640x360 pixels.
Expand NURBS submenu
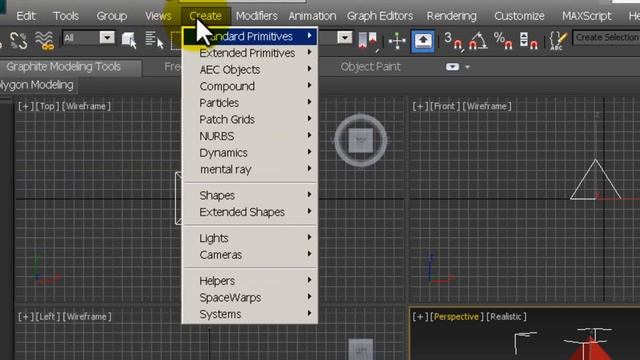(250, 136)
